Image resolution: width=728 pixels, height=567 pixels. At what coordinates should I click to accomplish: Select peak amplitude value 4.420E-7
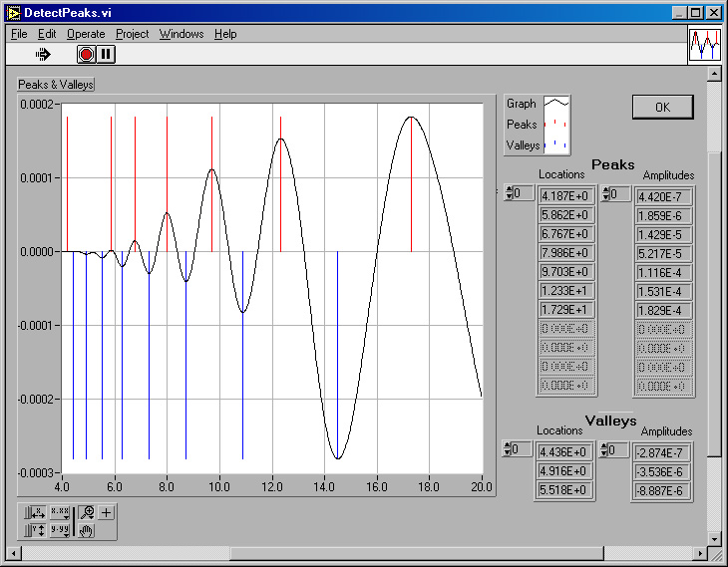point(663,197)
